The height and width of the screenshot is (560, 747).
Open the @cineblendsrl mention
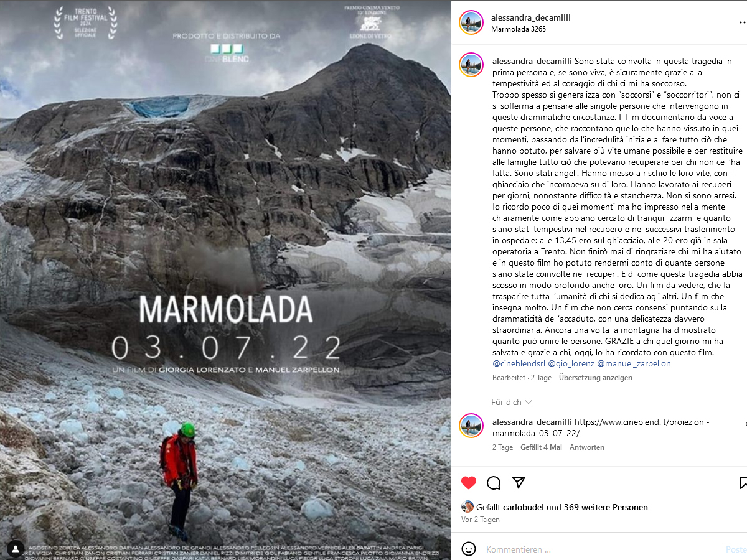518,363
